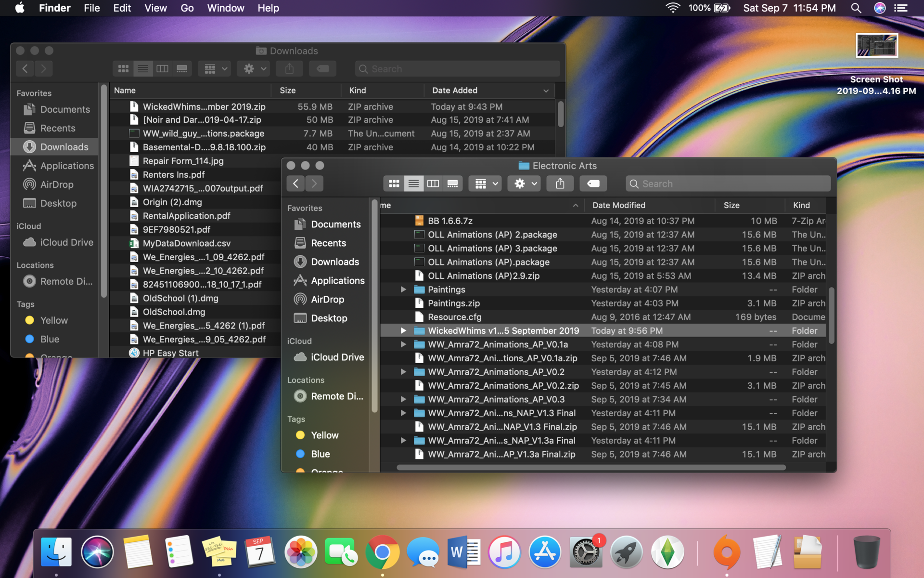Expand WW_Amra72_Ani...s_NAP_V1.3a Final folder

point(403,440)
